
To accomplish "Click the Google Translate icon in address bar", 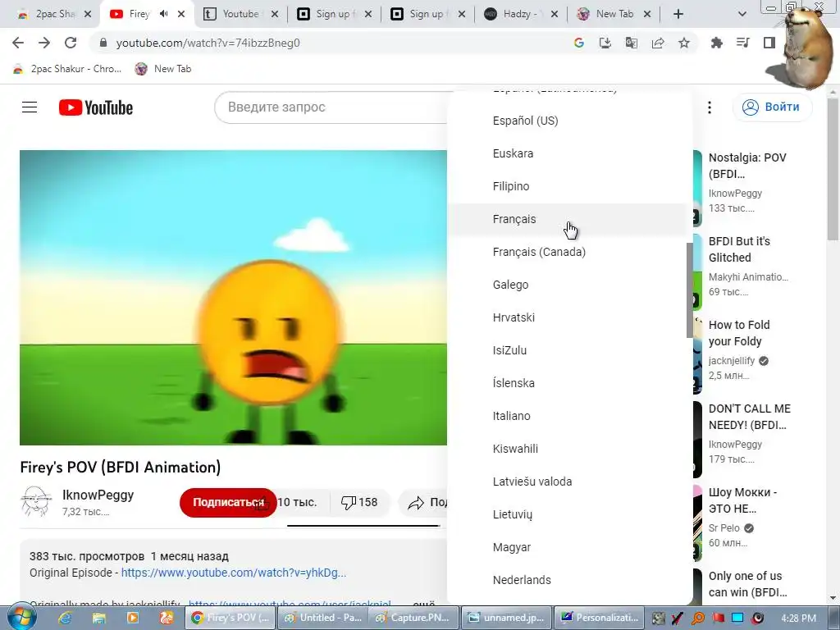I will (632, 43).
